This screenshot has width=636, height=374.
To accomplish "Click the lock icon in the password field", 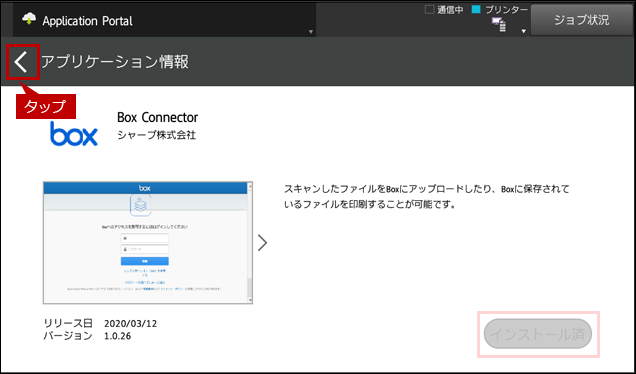I will (125, 249).
